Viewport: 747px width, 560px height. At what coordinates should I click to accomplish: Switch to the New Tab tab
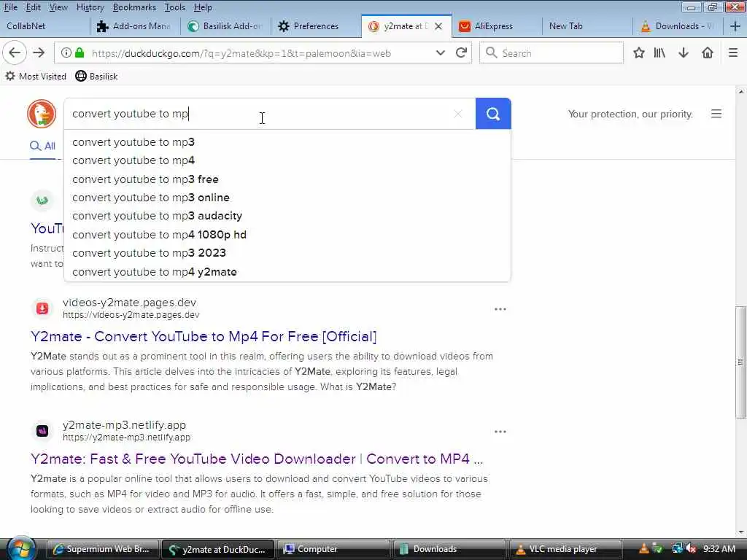[587, 26]
